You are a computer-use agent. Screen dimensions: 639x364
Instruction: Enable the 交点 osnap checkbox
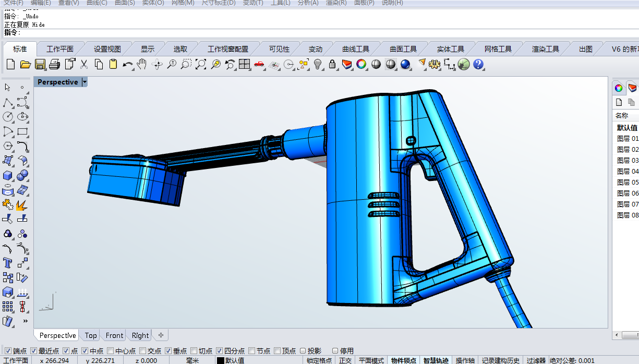[143, 351]
